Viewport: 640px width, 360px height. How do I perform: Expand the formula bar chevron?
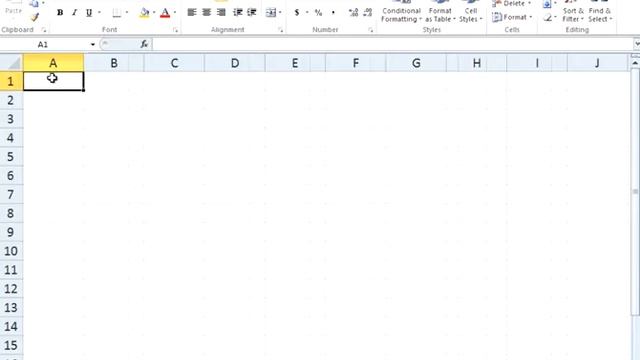tap(636, 44)
